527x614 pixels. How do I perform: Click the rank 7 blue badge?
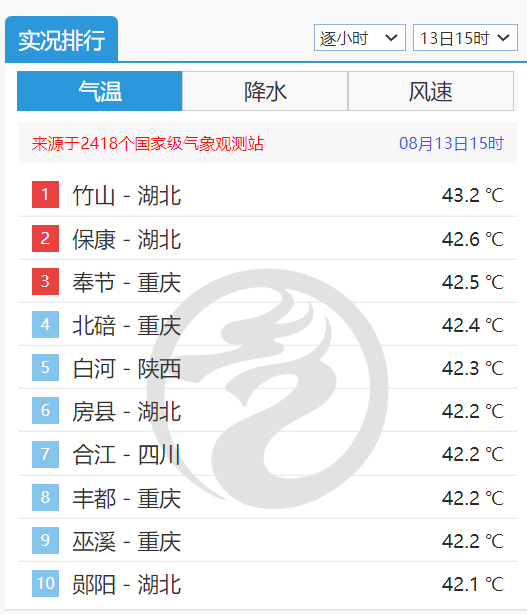[45, 454]
